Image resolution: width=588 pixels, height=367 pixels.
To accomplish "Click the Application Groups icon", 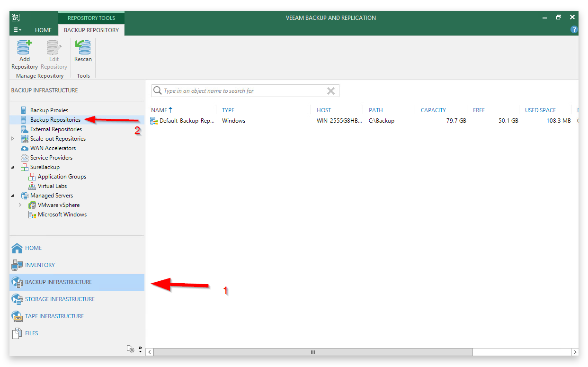I will point(32,177).
